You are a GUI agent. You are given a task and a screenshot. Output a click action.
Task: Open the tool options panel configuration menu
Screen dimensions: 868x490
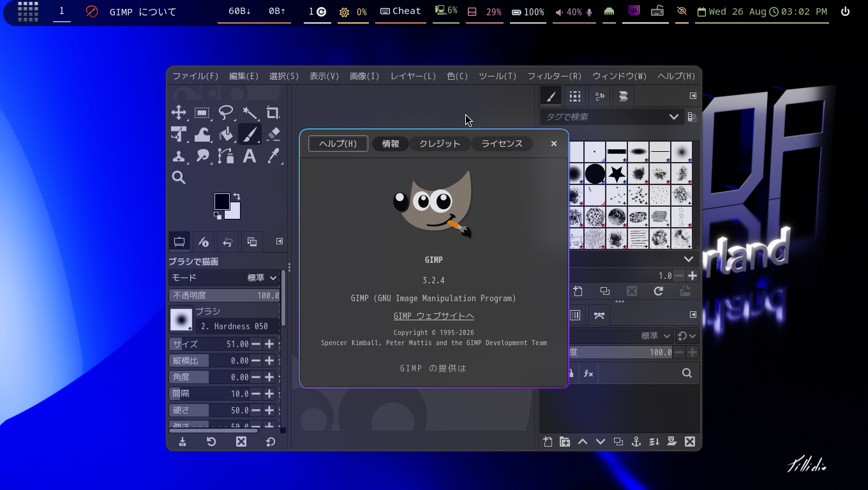point(280,241)
